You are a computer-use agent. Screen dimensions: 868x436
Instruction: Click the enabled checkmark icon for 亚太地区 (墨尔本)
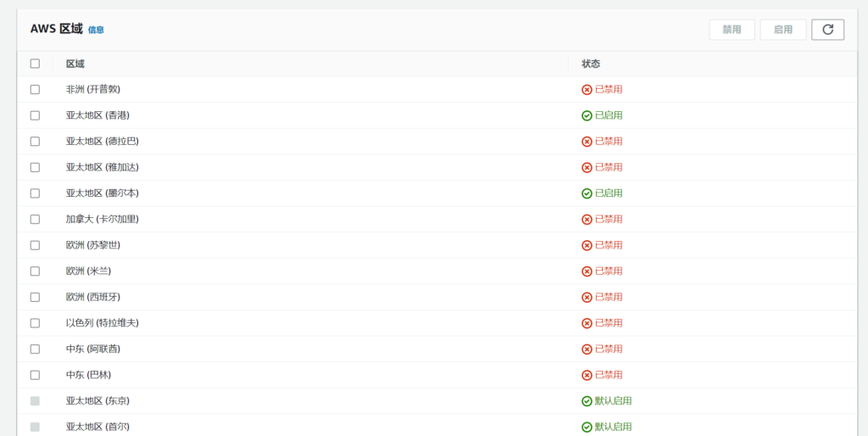[587, 193]
